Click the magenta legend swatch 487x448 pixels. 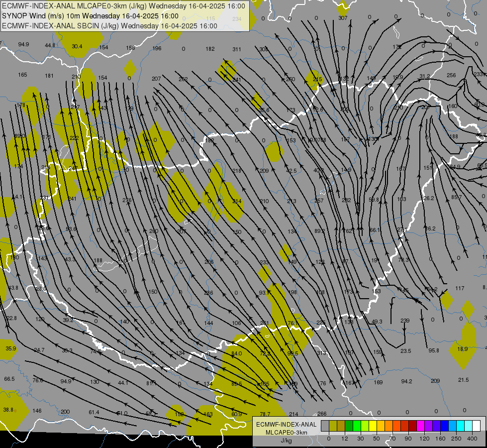[420, 426]
